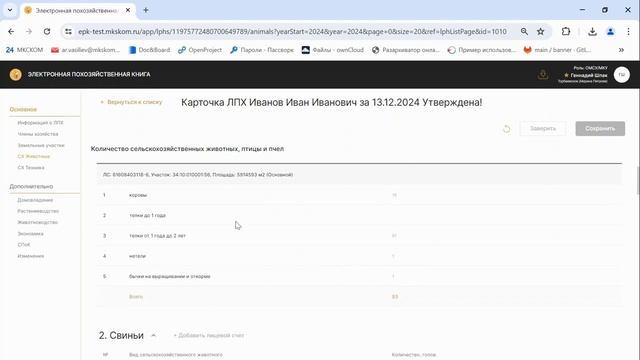This screenshot has height=360, width=640.
Task: Open the Chrome profile icon
Action: [611, 31]
